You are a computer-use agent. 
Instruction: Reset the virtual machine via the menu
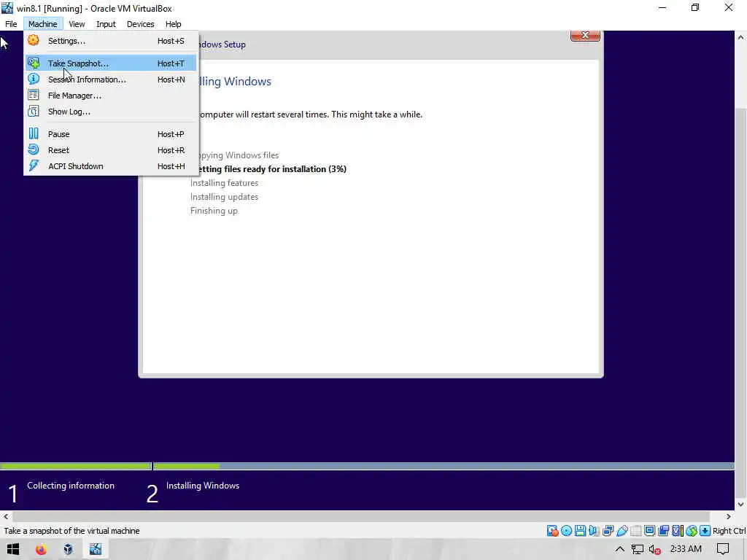(x=111, y=150)
